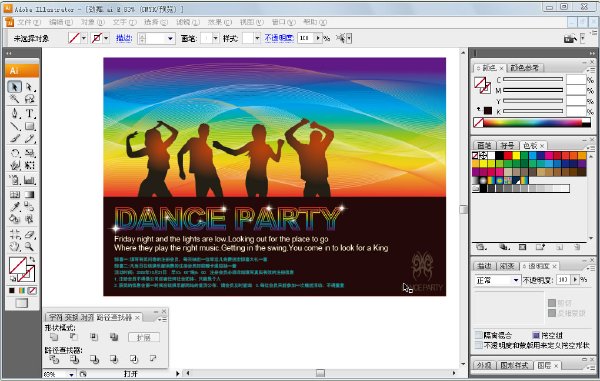600x381 pixels.
Task: Select the Lasso tool
Action: click(29, 99)
